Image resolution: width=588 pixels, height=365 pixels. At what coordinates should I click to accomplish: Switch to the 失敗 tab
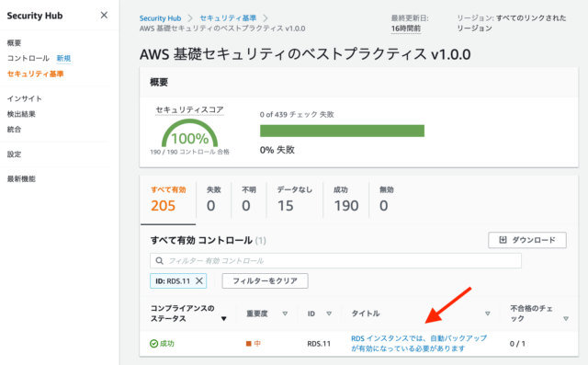click(213, 200)
